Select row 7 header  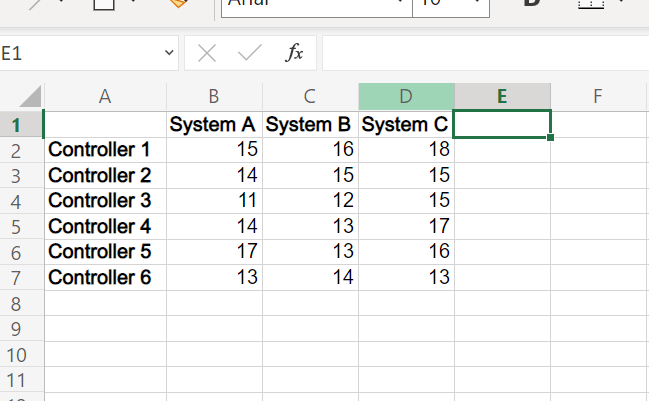coord(22,278)
